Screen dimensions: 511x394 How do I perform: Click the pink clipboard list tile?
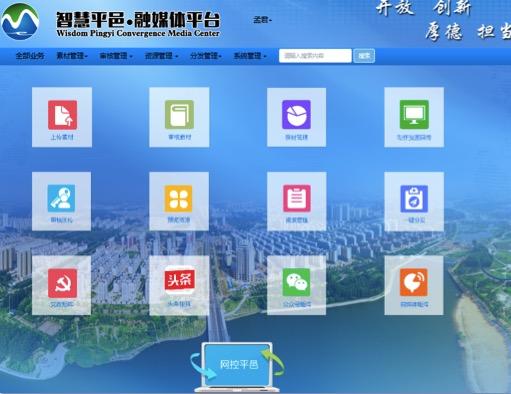297,201
